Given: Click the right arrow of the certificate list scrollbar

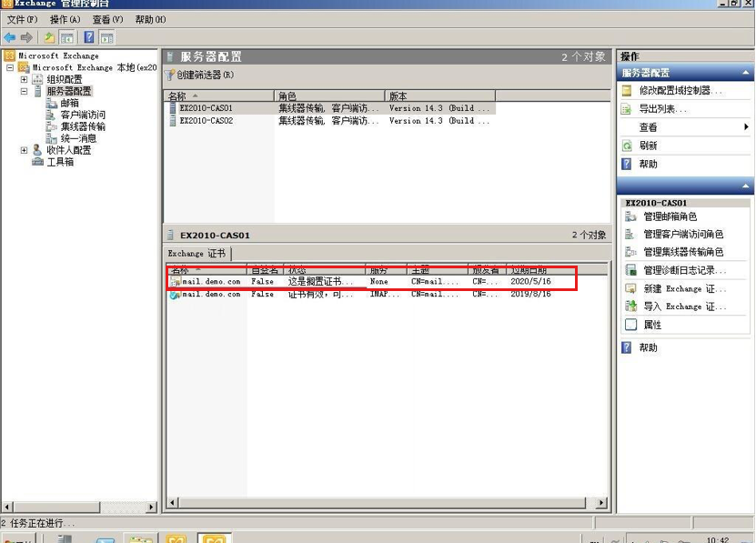Looking at the screenshot, I should click(601, 502).
